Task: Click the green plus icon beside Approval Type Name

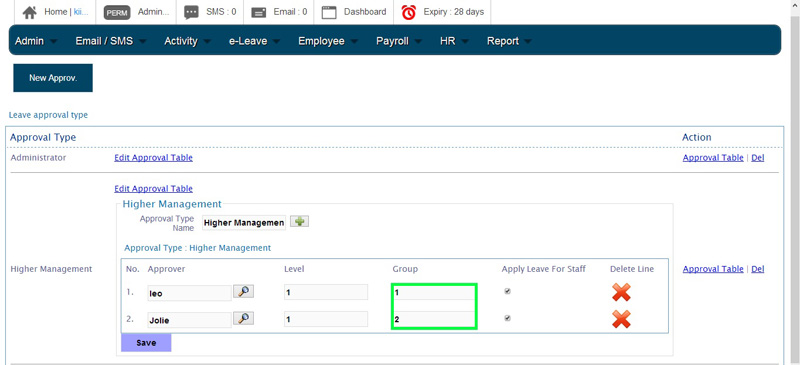Action: point(299,222)
